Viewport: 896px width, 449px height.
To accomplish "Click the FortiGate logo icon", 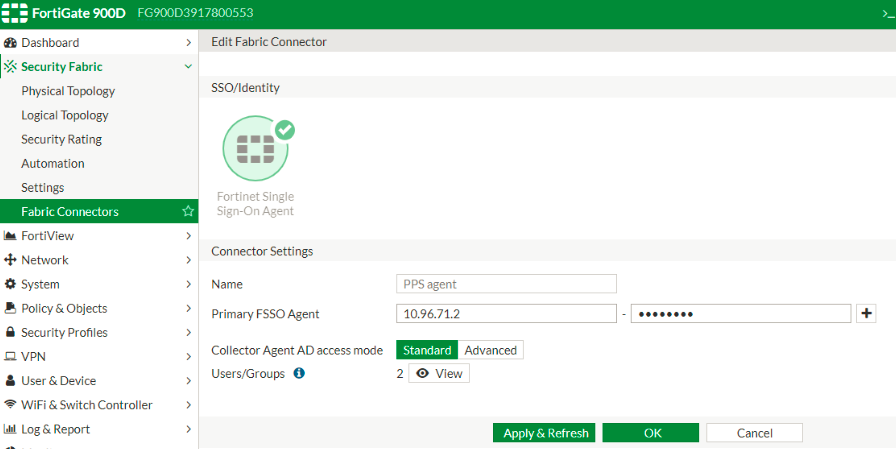I will 14,13.
